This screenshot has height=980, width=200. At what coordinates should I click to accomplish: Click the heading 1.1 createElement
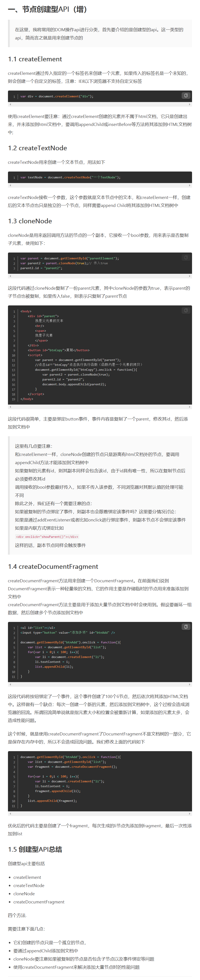click(x=35, y=59)
